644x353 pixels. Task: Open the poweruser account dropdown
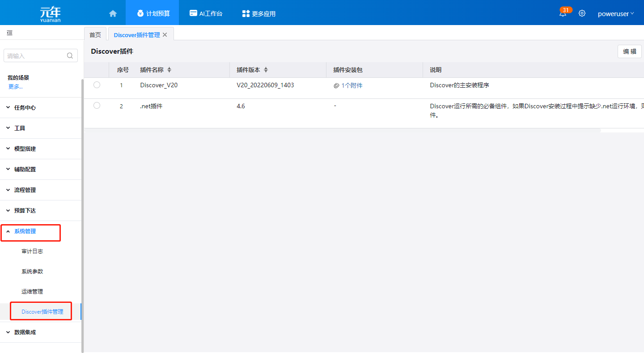coord(616,14)
